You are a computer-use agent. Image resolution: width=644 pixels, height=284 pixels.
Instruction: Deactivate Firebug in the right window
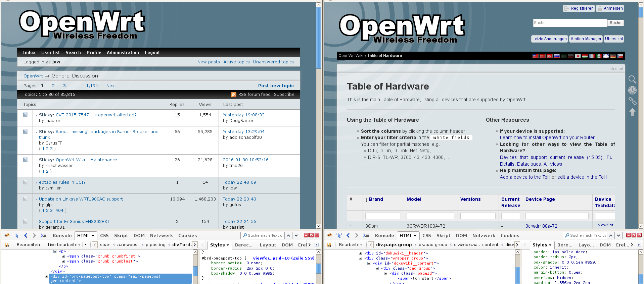point(639,235)
